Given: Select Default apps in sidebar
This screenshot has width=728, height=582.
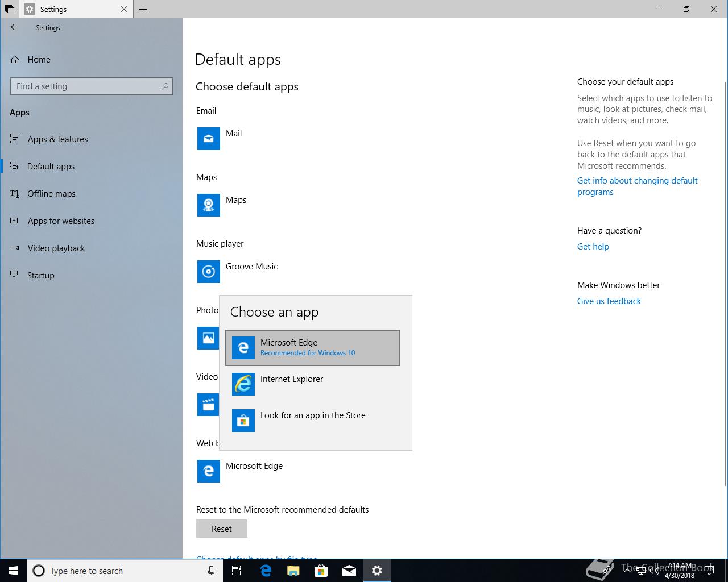Looking at the screenshot, I should (x=51, y=167).
